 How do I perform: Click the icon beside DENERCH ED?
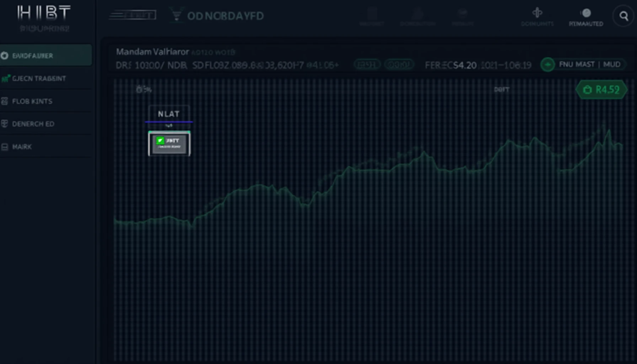(x=5, y=124)
